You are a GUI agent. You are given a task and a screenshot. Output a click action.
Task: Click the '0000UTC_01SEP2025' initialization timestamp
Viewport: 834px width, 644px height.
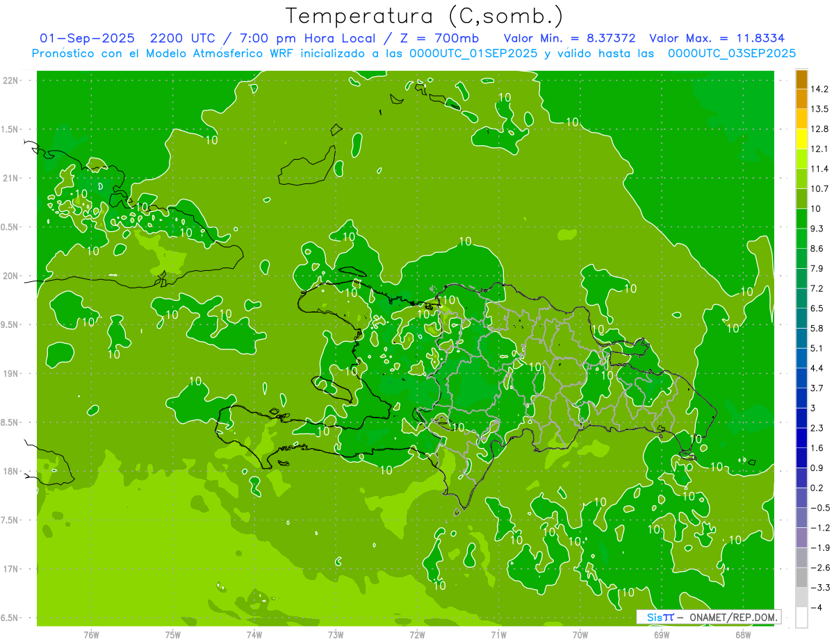473,53
